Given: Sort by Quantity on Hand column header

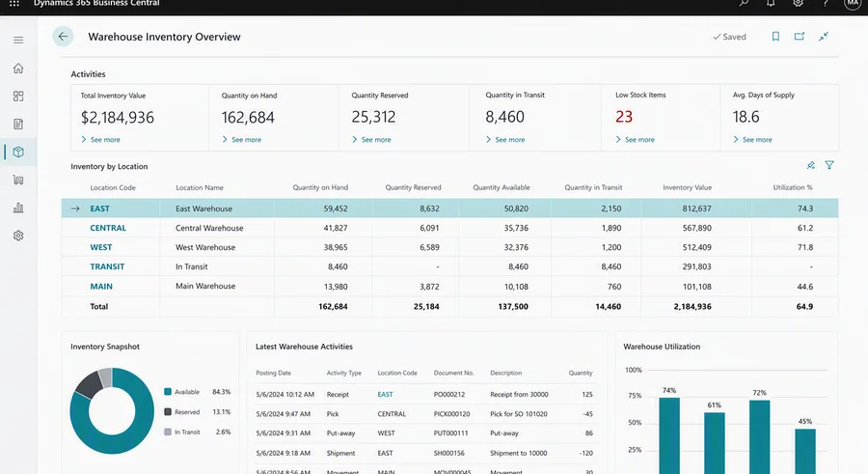Looking at the screenshot, I should pyautogui.click(x=320, y=188).
